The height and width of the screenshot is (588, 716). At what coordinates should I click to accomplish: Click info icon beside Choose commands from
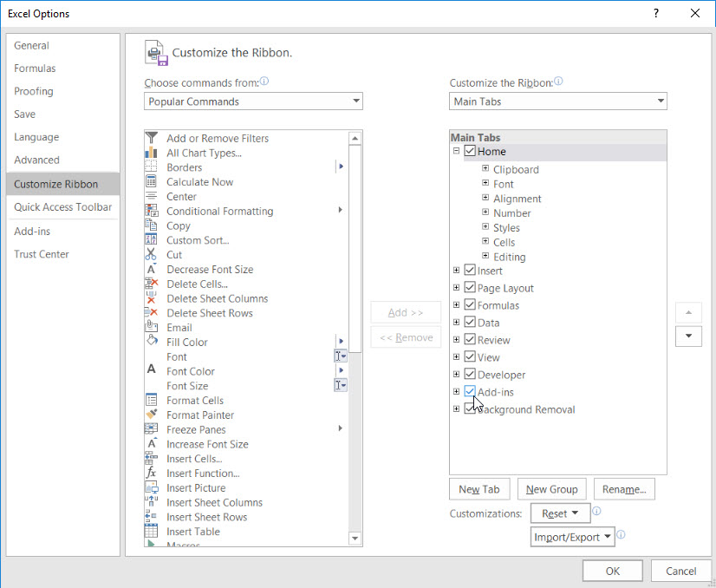pyautogui.click(x=264, y=82)
